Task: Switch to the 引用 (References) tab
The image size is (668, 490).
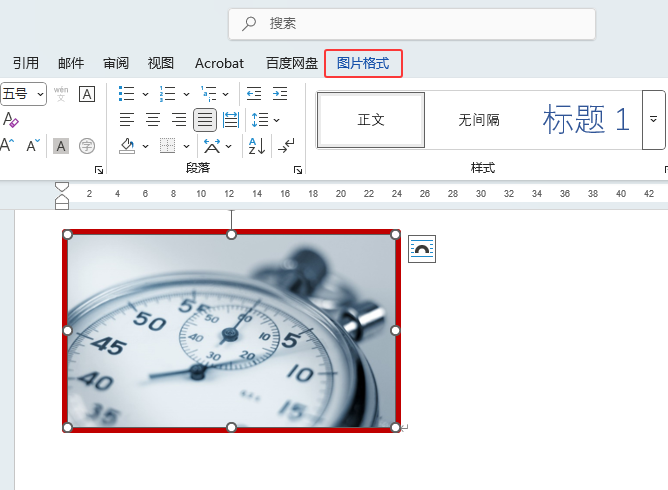Action: coord(26,63)
